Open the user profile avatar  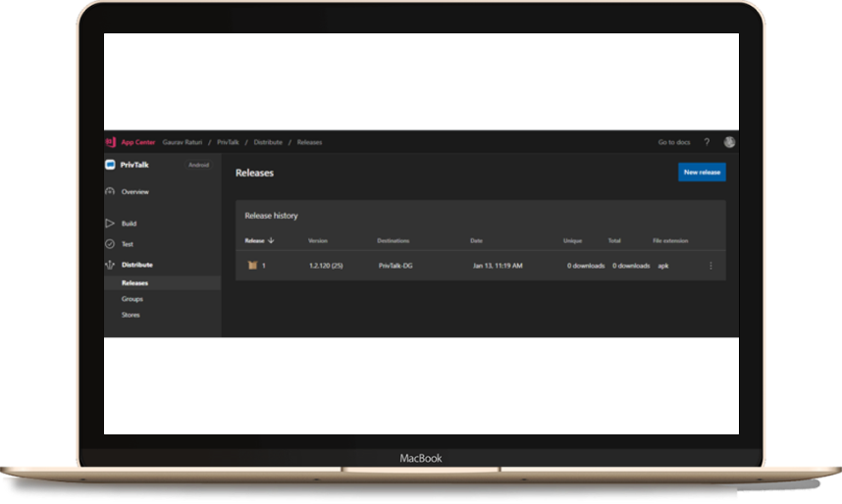click(x=729, y=142)
